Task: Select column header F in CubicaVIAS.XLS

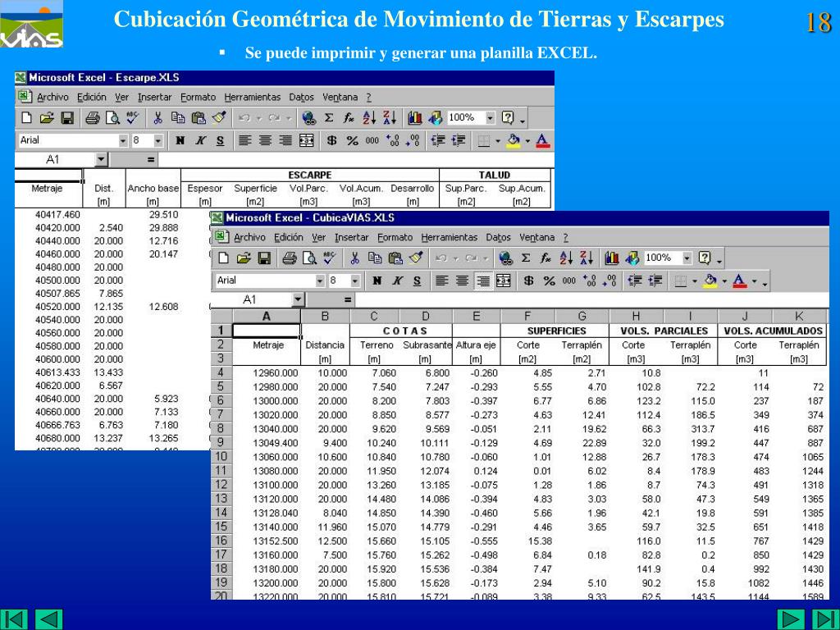Action: click(527, 316)
